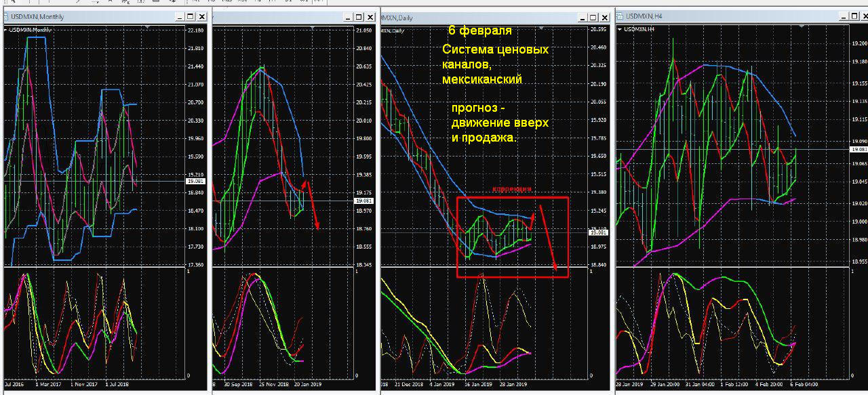Click the 17.360 price level on Monthly scale
Image resolution: width=868 pixels, height=395 pixels.
click(195, 265)
